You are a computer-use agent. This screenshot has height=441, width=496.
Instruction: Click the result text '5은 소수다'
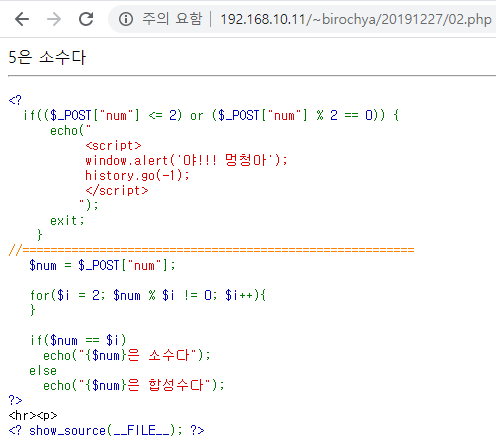(47, 57)
